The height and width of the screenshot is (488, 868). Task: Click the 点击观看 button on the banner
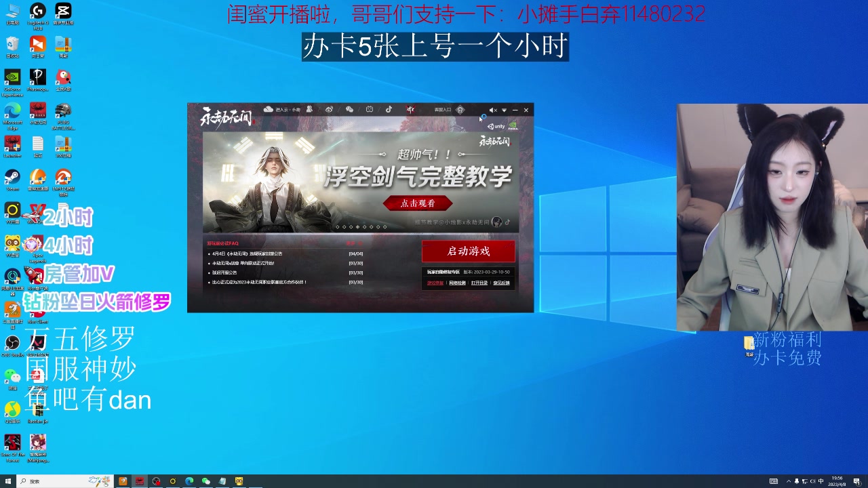tap(418, 203)
